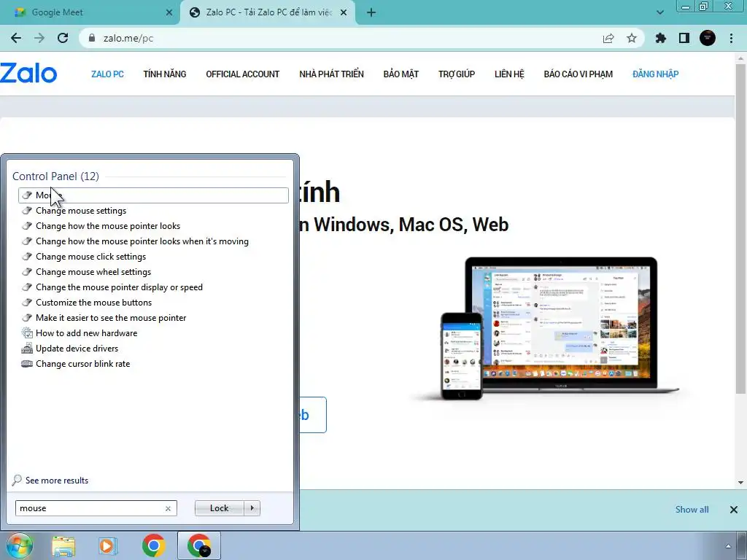Open See more results link
The image size is (747, 560).
57,481
